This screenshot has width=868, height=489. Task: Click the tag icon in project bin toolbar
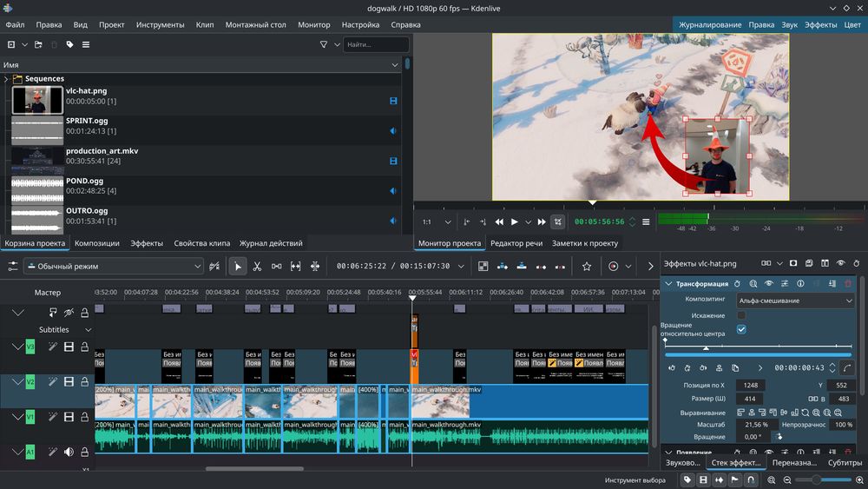point(69,44)
